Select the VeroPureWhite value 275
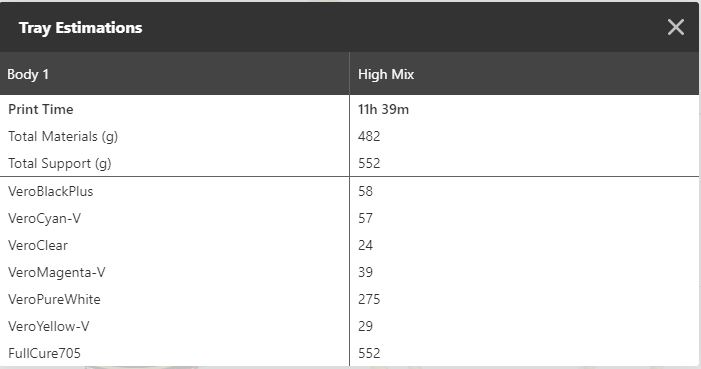This screenshot has width=701, height=369. pos(369,299)
